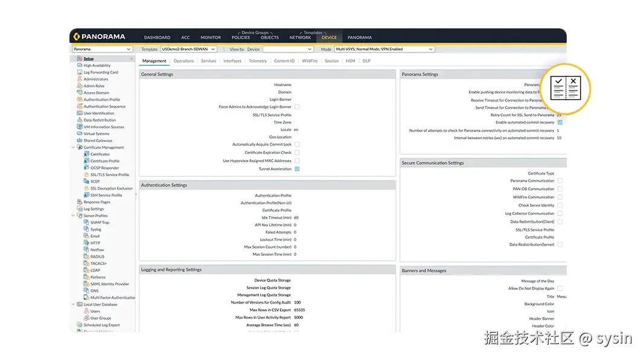Click the Access Domain icon

tap(80, 93)
